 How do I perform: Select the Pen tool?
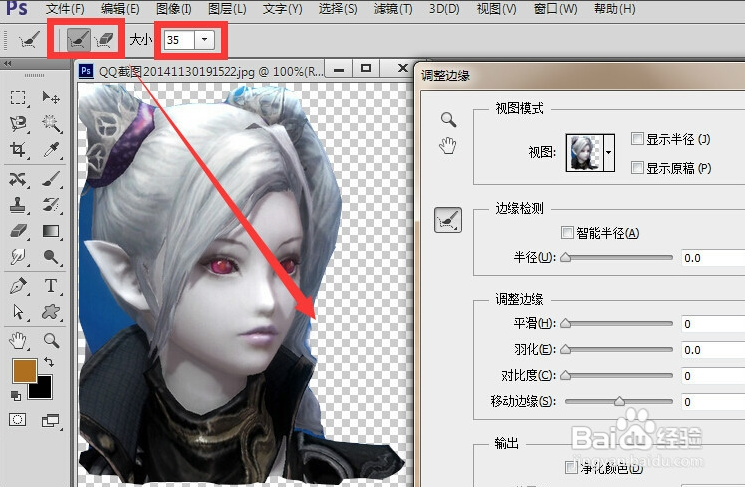coord(18,286)
